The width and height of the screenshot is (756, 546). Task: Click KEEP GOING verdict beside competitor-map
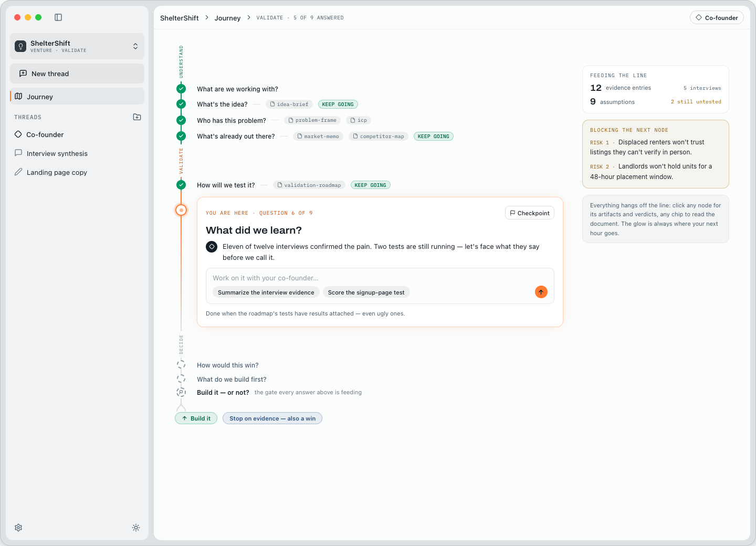pos(434,136)
